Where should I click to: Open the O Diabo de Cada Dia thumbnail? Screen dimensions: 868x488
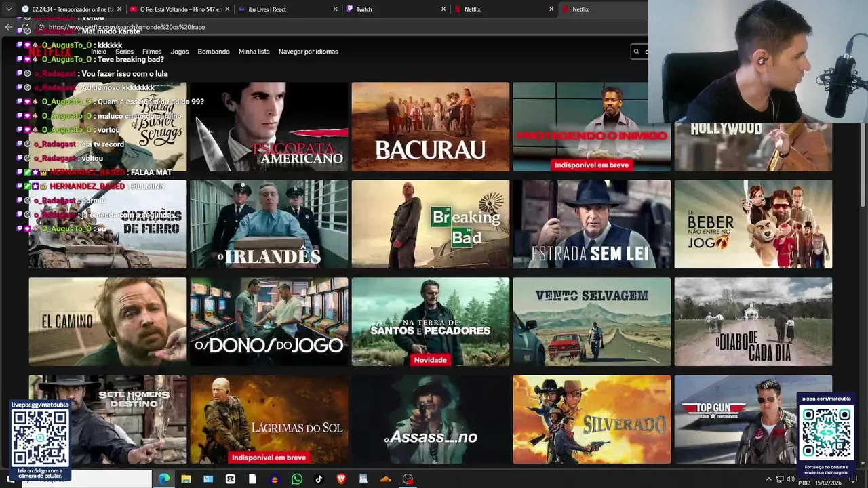tap(753, 322)
